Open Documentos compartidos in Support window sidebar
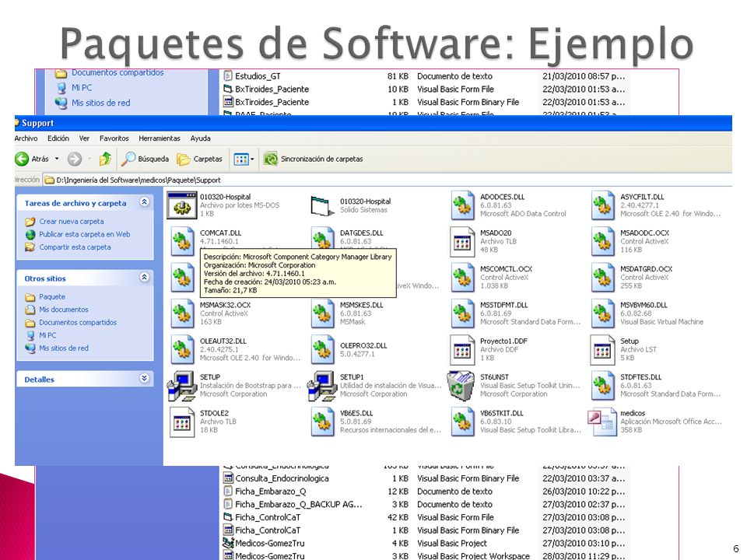Screen dimensions: 747x560 tap(78, 322)
